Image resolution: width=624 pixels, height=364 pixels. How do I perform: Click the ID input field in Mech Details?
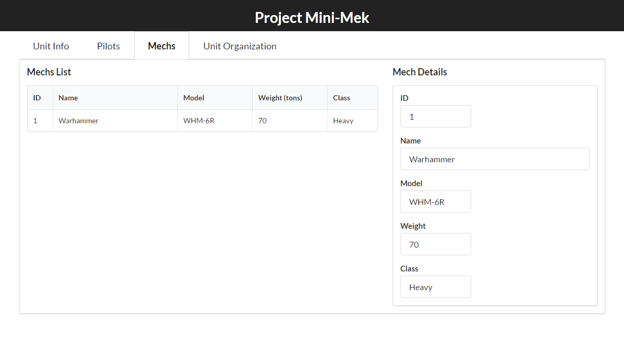pyautogui.click(x=436, y=116)
